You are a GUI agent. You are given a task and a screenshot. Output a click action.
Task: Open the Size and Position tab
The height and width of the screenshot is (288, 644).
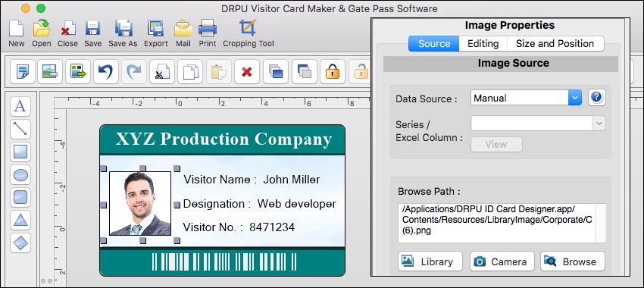(555, 43)
